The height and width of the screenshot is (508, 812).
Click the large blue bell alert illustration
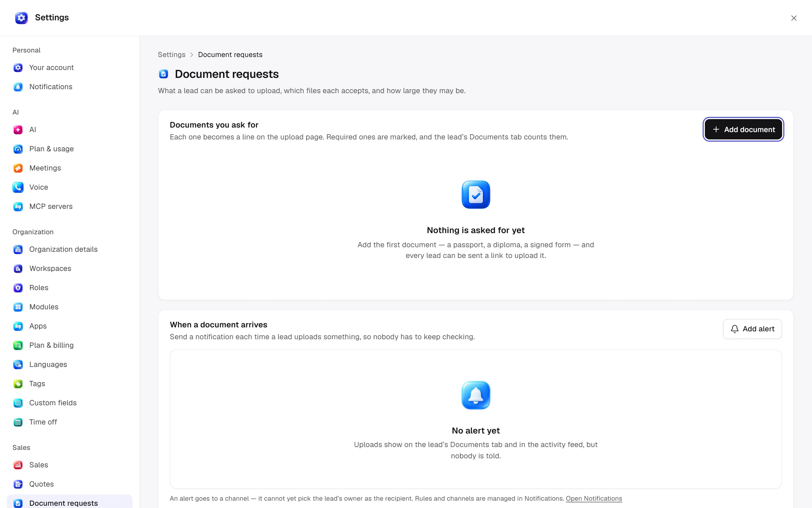[x=476, y=395]
